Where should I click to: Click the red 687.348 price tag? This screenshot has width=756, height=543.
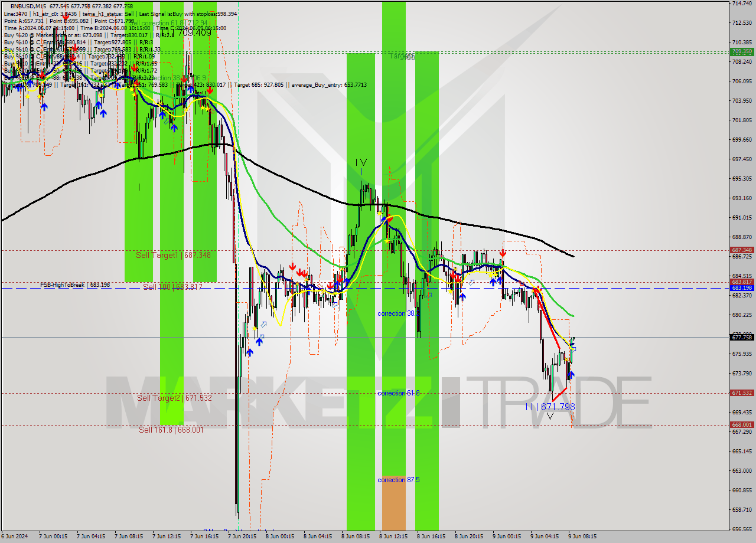(742, 250)
